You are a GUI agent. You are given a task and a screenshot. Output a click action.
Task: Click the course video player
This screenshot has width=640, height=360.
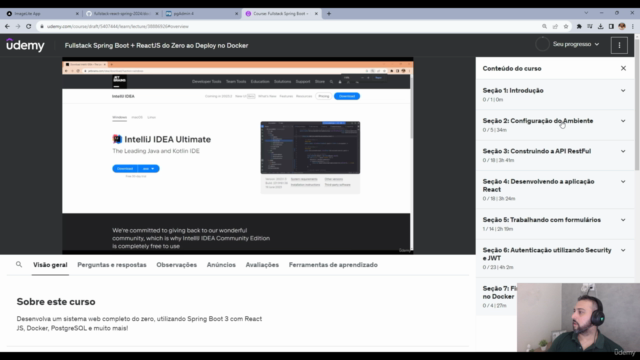238,156
